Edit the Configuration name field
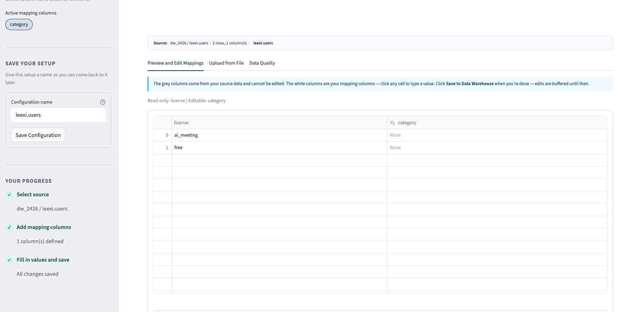644x312 pixels. [x=58, y=115]
